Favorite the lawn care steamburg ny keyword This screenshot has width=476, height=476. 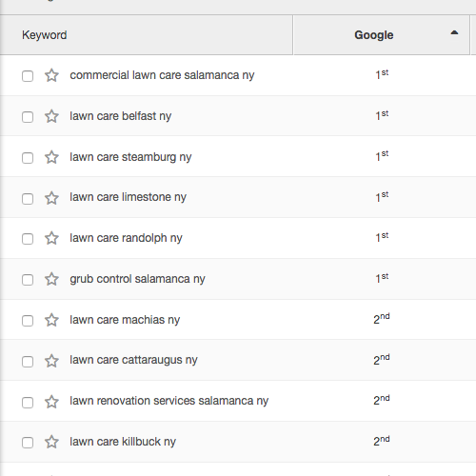coord(51,157)
